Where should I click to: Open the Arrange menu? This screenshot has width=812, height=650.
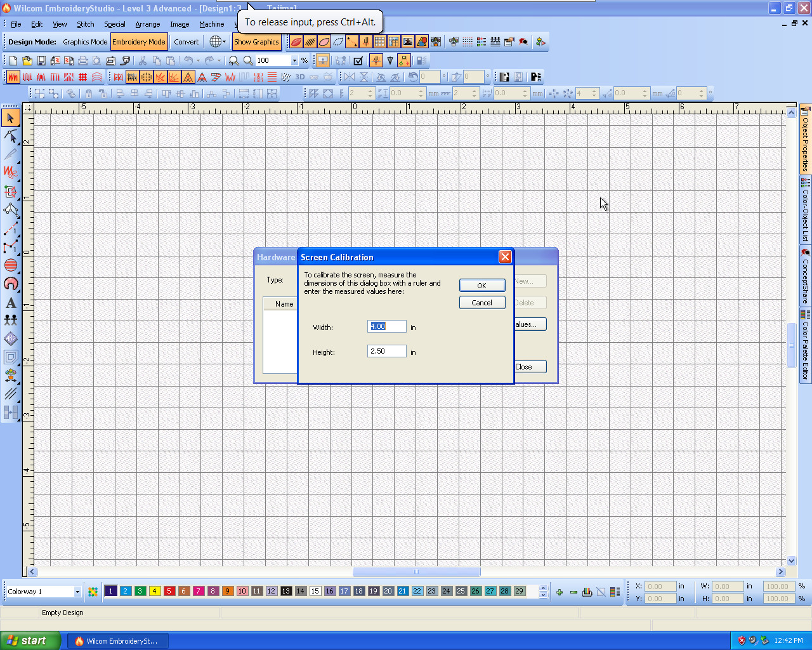147,24
